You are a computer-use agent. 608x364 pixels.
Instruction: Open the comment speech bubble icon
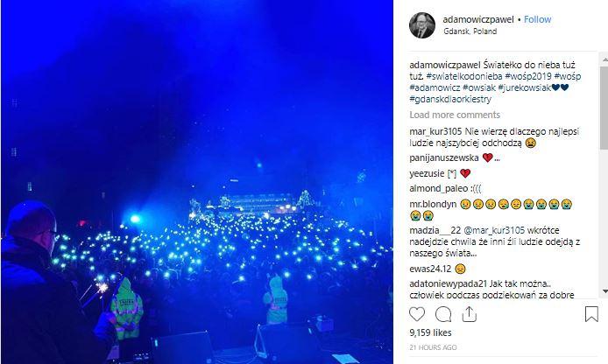pos(442,314)
